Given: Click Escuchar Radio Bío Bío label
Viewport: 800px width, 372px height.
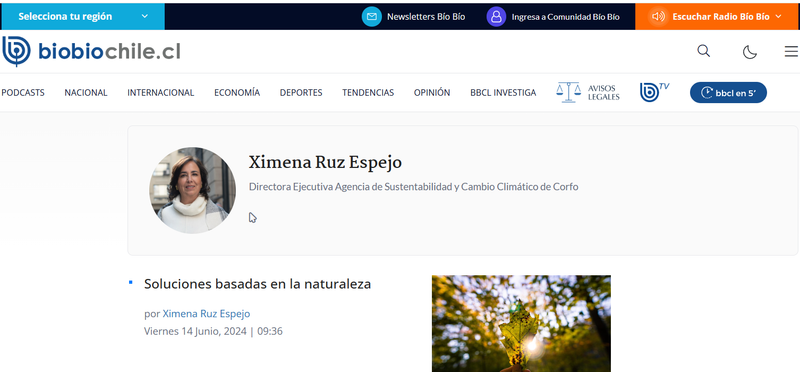Looking at the screenshot, I should (720, 16).
